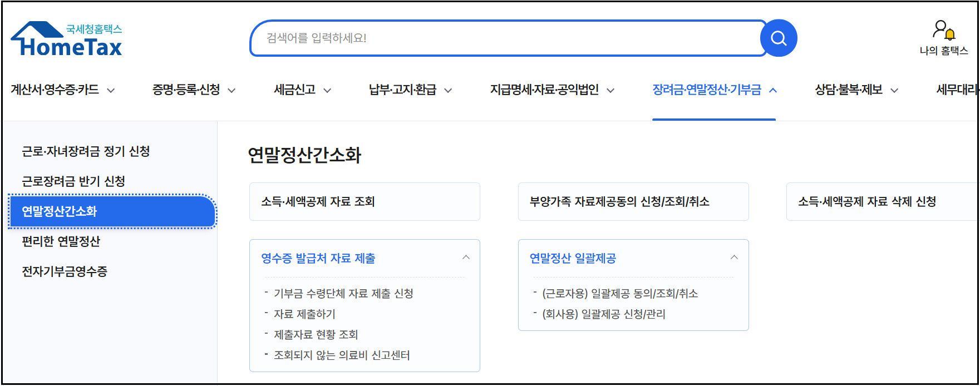Open 계산서·영수증·카드 menu

pos(55,90)
